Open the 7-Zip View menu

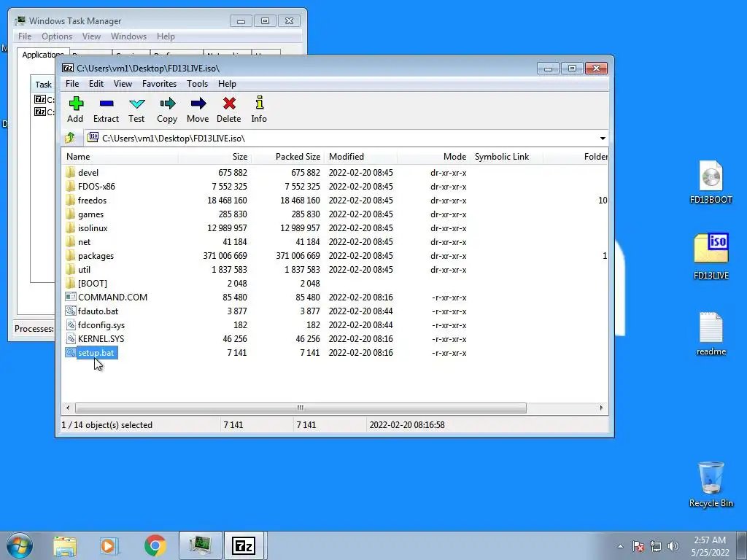click(x=123, y=84)
